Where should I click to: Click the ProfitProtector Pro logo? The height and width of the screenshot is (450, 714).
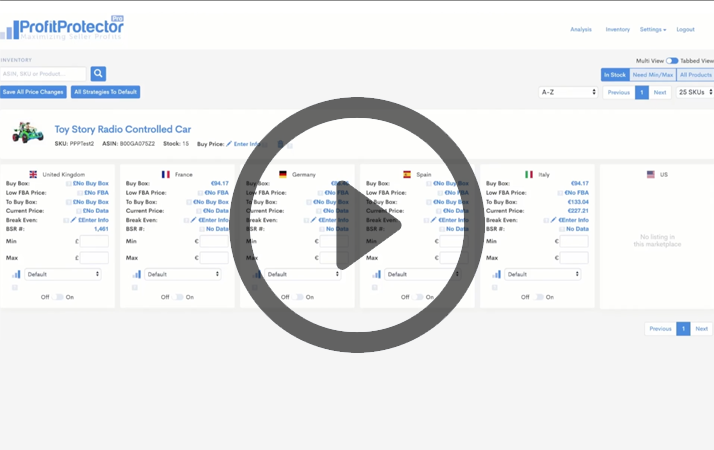(63, 28)
